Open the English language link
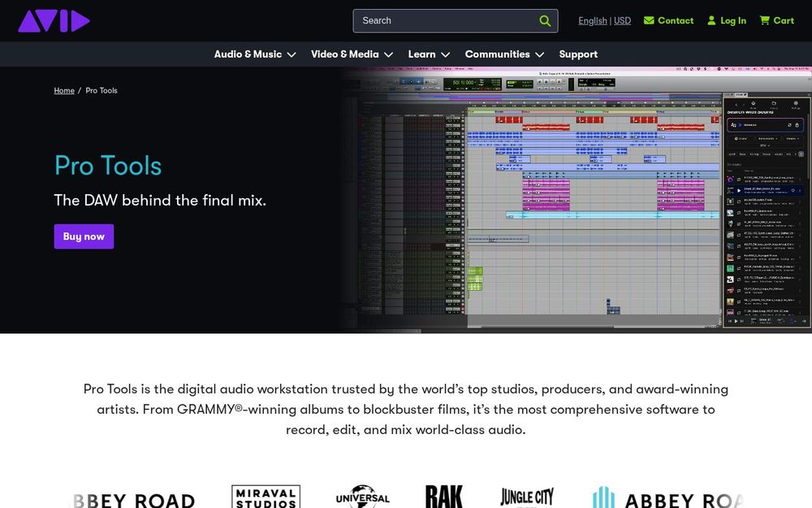This screenshot has width=812, height=508. [x=593, y=21]
